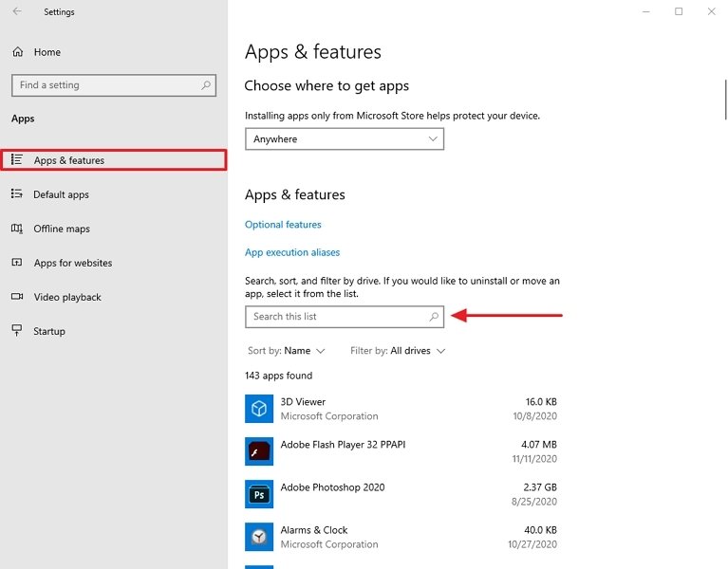Open Apps for websites settings
The height and width of the screenshot is (569, 728).
[114, 263]
